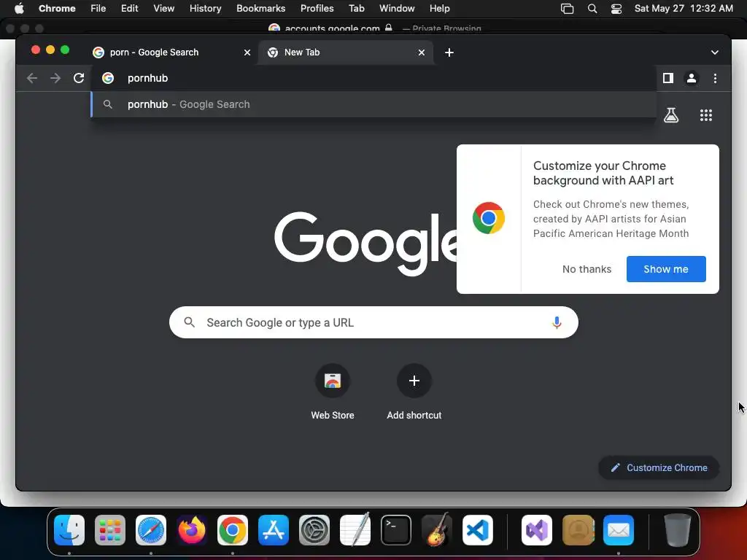747x560 pixels.
Task: Dismiss promo with No thanks
Action: point(587,269)
